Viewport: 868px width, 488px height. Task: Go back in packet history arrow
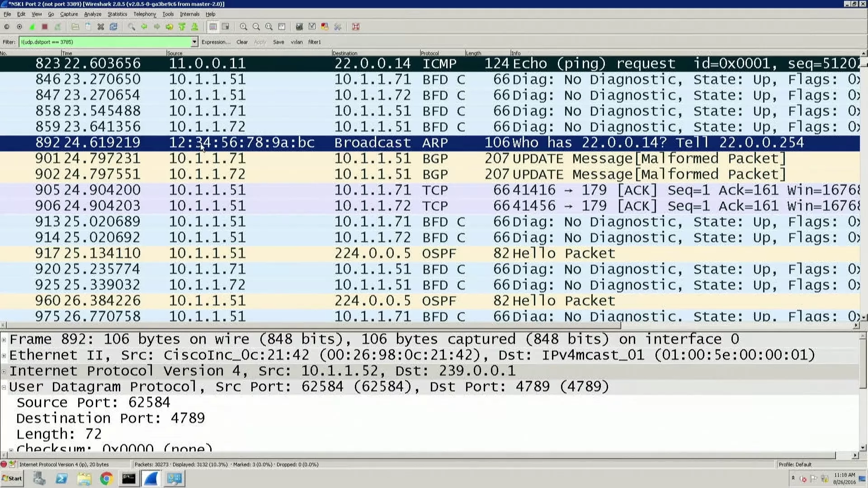144,27
